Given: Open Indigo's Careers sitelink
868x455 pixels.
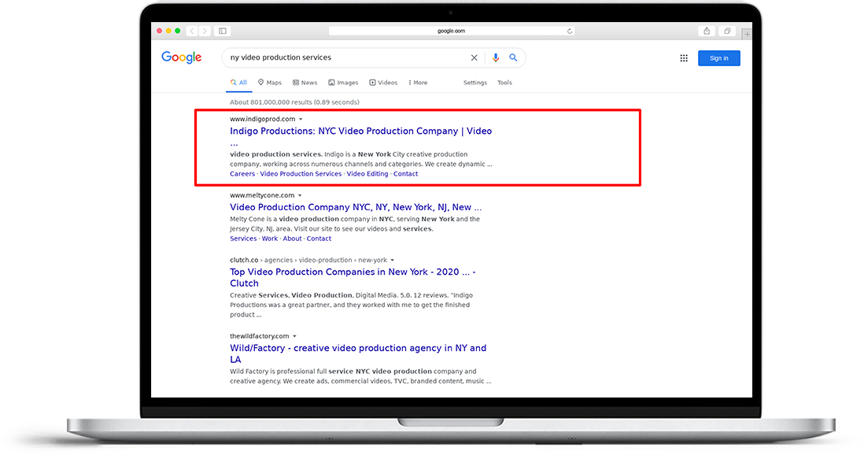Looking at the screenshot, I should [x=242, y=174].
